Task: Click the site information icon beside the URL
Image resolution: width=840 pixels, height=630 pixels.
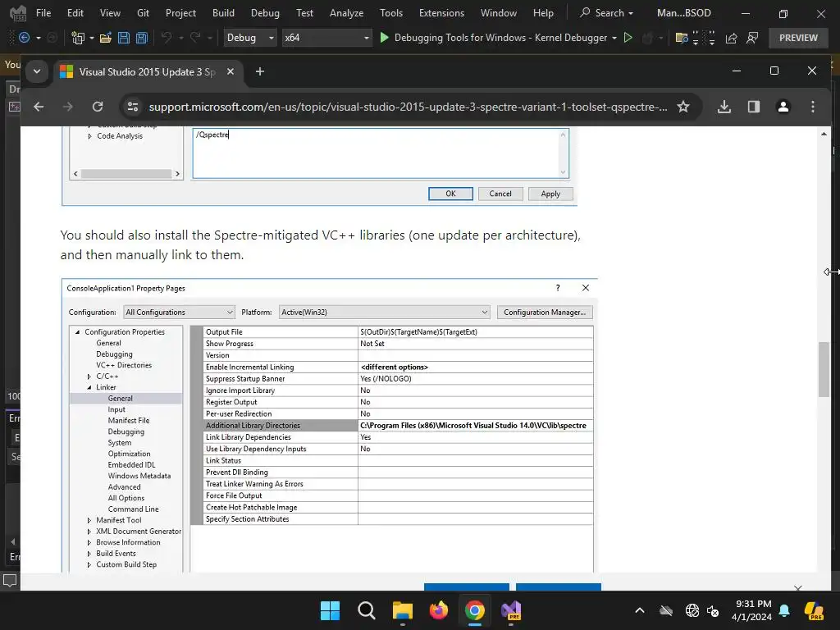Action: click(x=132, y=107)
